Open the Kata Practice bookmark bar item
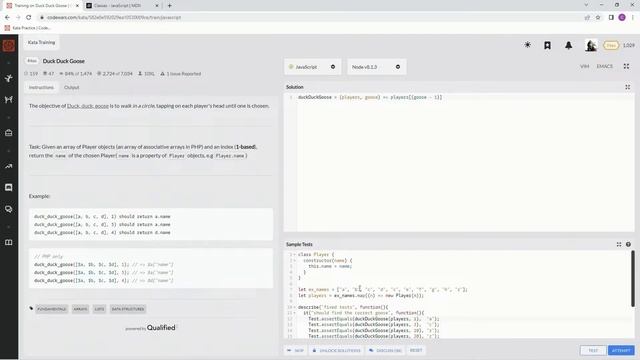 coord(27,28)
